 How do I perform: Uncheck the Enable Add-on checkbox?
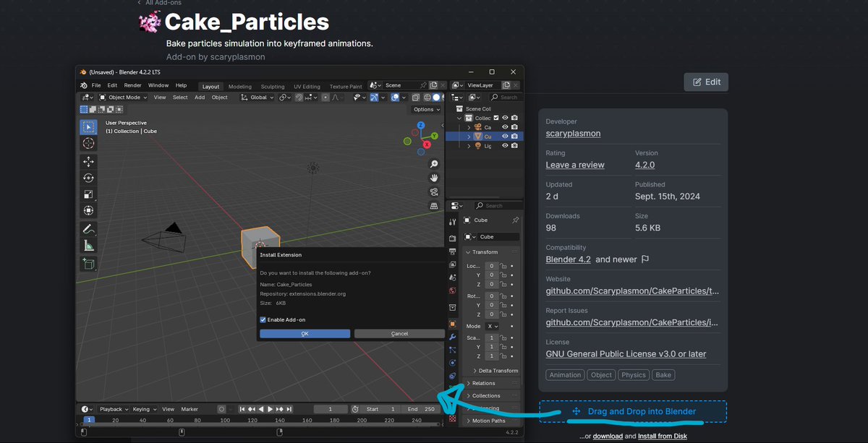point(263,319)
